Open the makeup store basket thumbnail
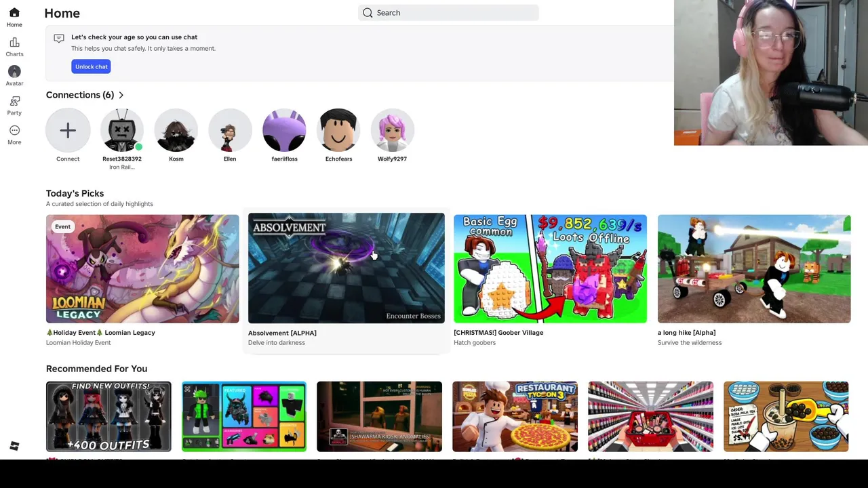This screenshot has width=868, height=488. point(650,417)
